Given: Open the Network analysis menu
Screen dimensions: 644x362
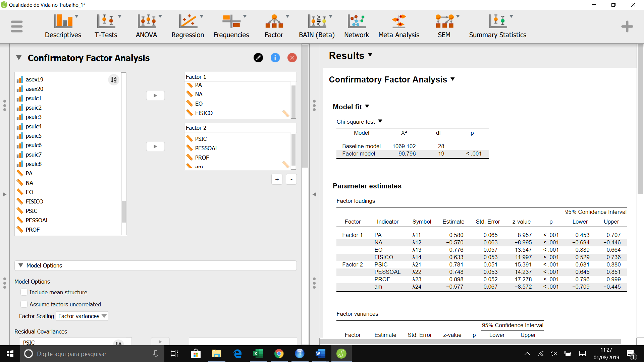Looking at the screenshot, I should (356, 26).
